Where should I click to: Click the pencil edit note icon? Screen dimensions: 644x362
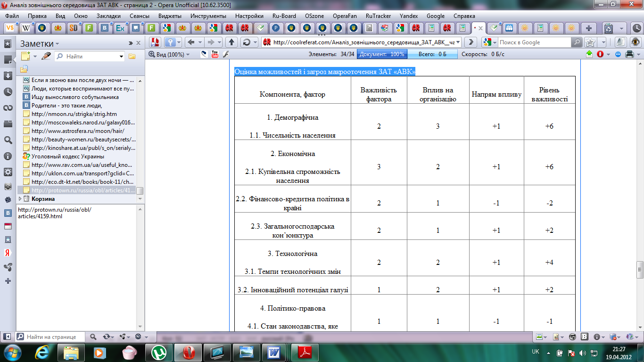pyautogui.click(x=46, y=56)
